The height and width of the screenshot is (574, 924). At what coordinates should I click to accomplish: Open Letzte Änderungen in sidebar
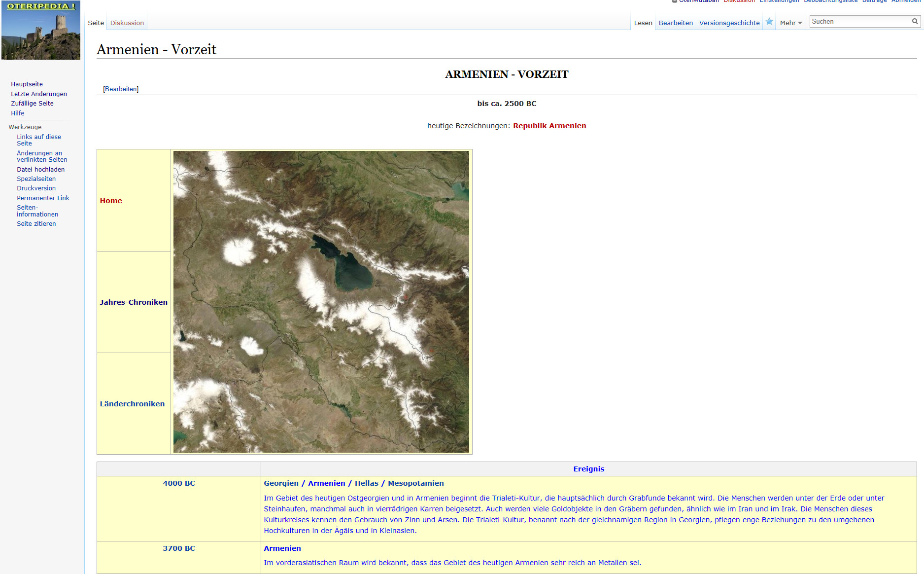point(39,94)
